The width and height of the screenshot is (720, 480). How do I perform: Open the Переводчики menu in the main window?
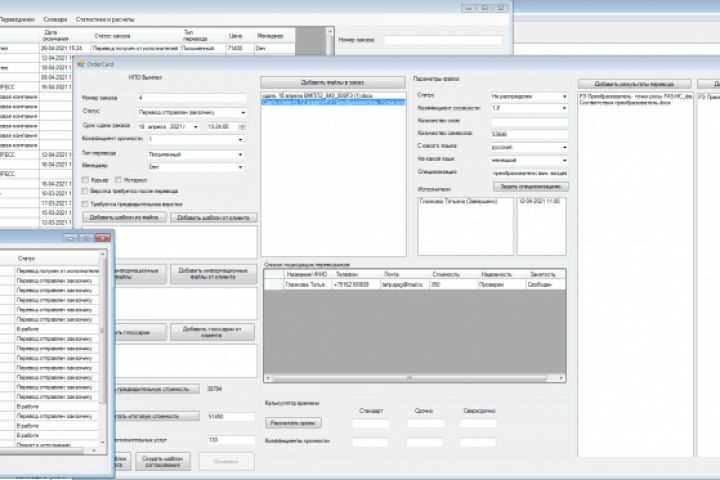coord(17,19)
